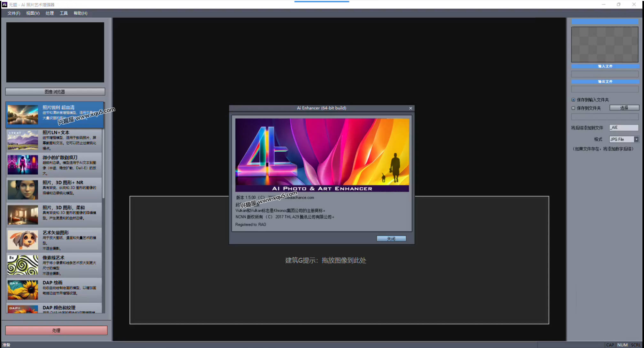The width and height of the screenshot is (644, 348).
Task: Click the Registered to: RAO text
Action: coord(250,224)
